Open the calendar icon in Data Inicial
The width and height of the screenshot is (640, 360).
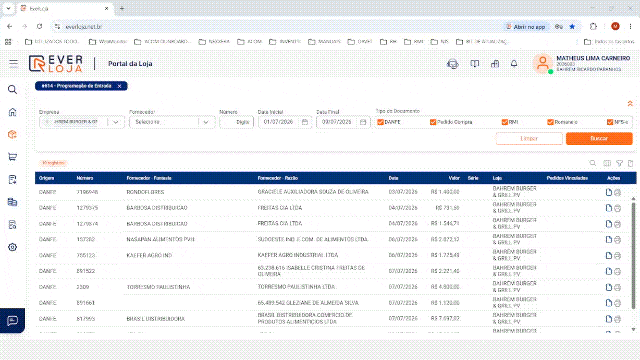(304, 122)
